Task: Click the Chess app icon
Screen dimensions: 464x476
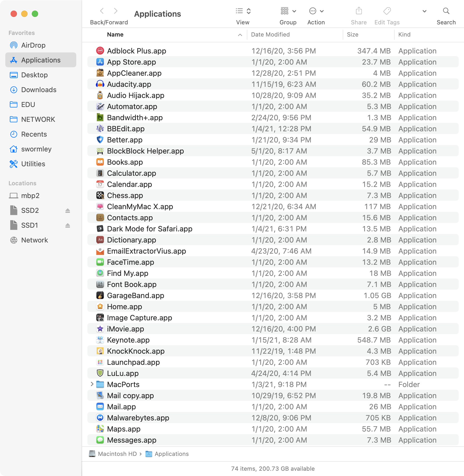Action: coord(100,195)
